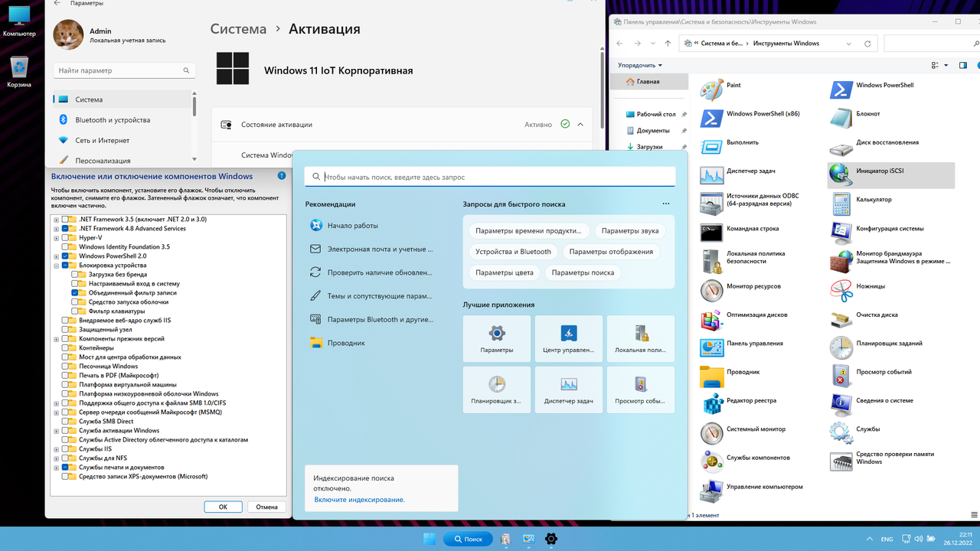Open Загрузки in Explorer navigation pane
980x551 pixels.
click(649, 146)
